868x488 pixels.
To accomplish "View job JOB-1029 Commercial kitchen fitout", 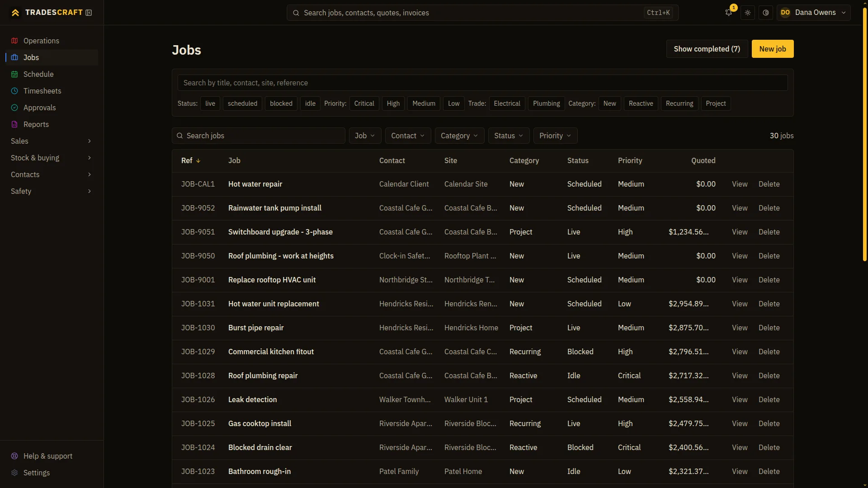I will tap(740, 352).
